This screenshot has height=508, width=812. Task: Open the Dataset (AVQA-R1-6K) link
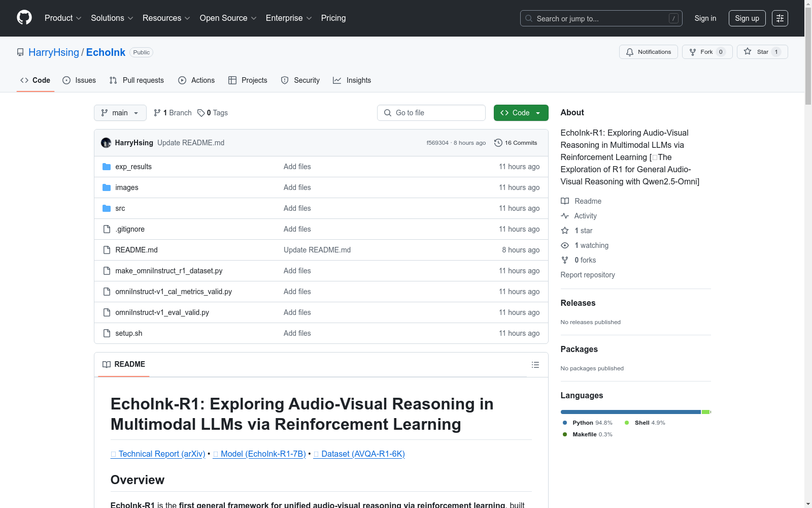tap(359, 454)
